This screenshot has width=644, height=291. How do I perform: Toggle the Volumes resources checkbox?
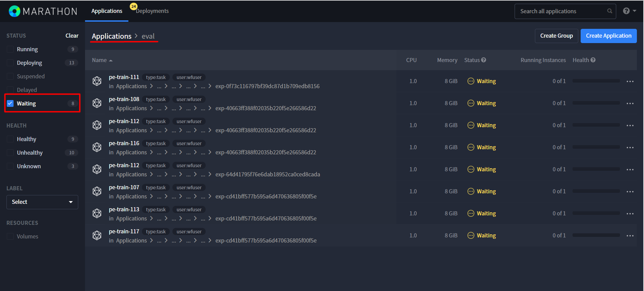coord(10,236)
